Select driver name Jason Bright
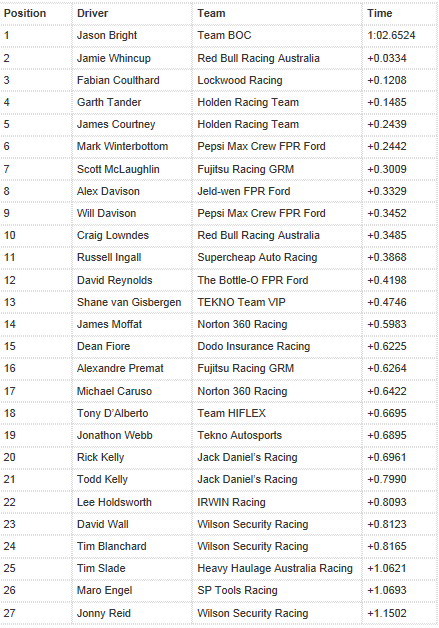The height and width of the screenshot is (628, 439). (x=107, y=35)
